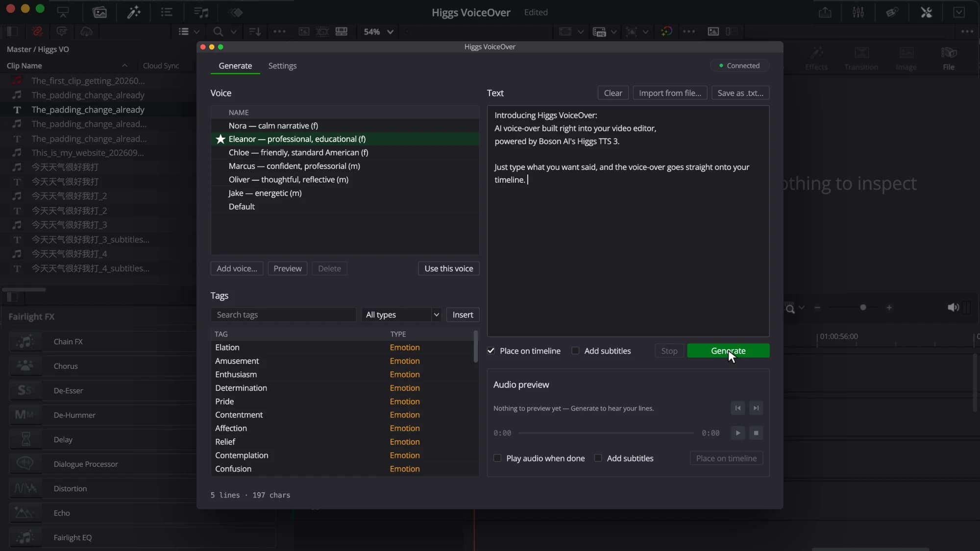Click Save as .txt... button
The width and height of the screenshot is (980, 551).
coord(740,93)
